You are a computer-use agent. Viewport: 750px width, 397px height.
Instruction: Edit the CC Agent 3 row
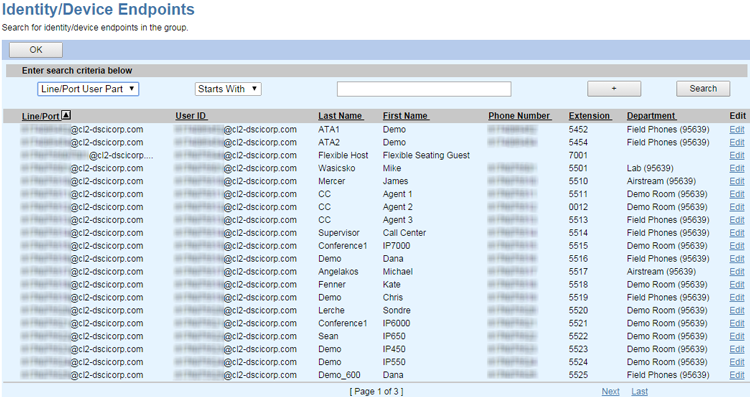pos(737,220)
